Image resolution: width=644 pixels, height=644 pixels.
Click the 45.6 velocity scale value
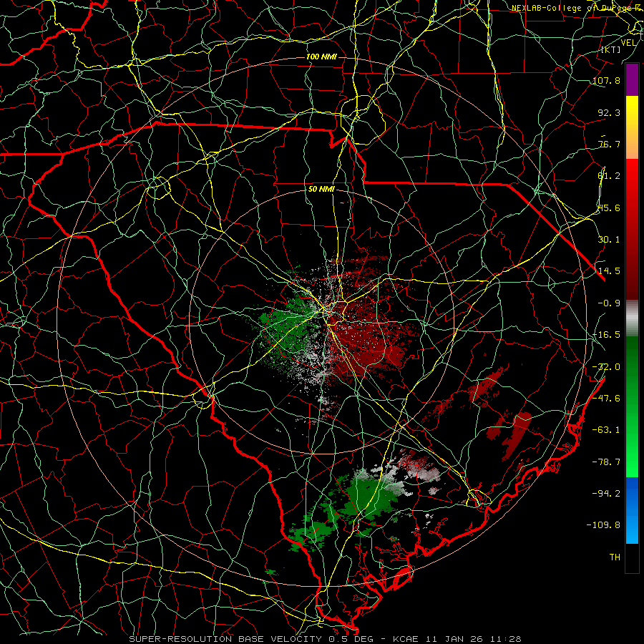[609, 208]
